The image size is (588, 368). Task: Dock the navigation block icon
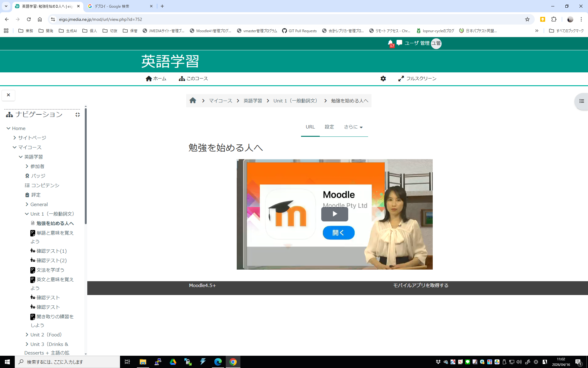pos(77,114)
